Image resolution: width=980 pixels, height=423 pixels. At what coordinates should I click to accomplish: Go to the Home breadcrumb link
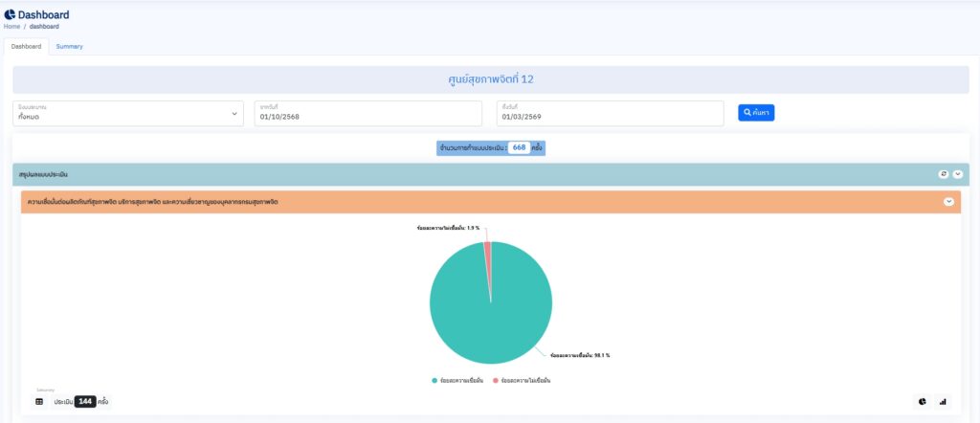[x=11, y=27]
